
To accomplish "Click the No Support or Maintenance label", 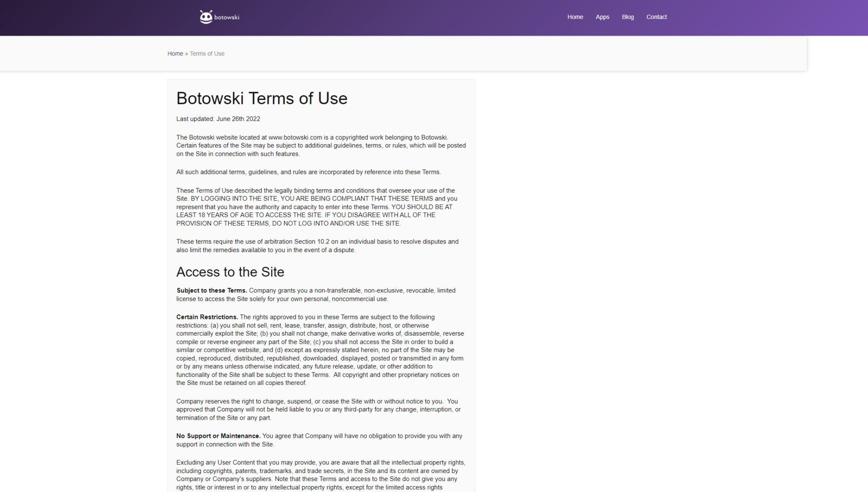I will (x=218, y=436).
